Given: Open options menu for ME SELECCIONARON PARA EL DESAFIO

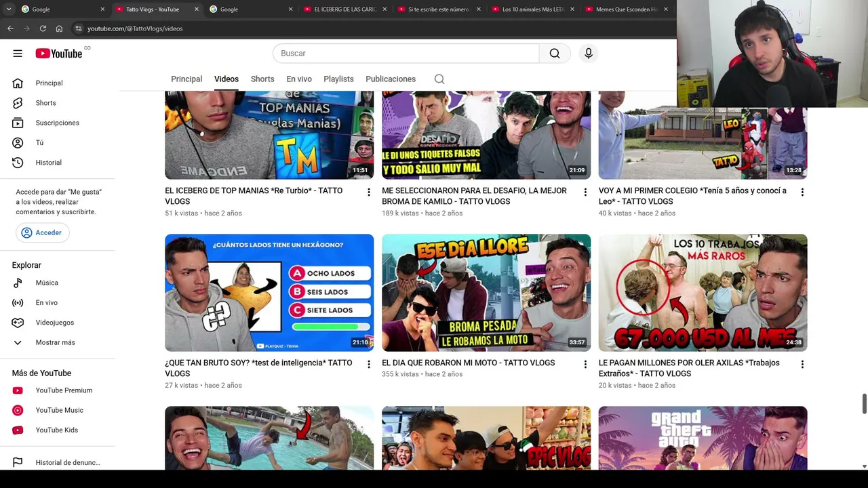Looking at the screenshot, I should [585, 192].
